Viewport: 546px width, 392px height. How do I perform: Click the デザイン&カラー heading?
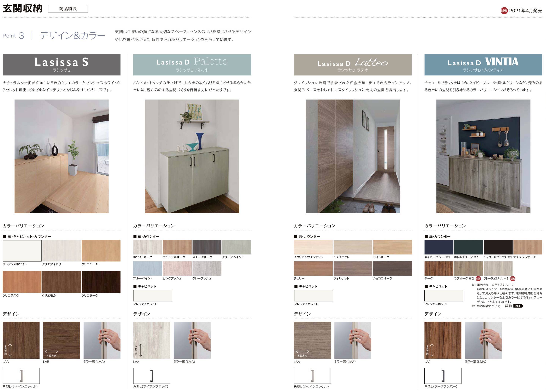pos(72,36)
